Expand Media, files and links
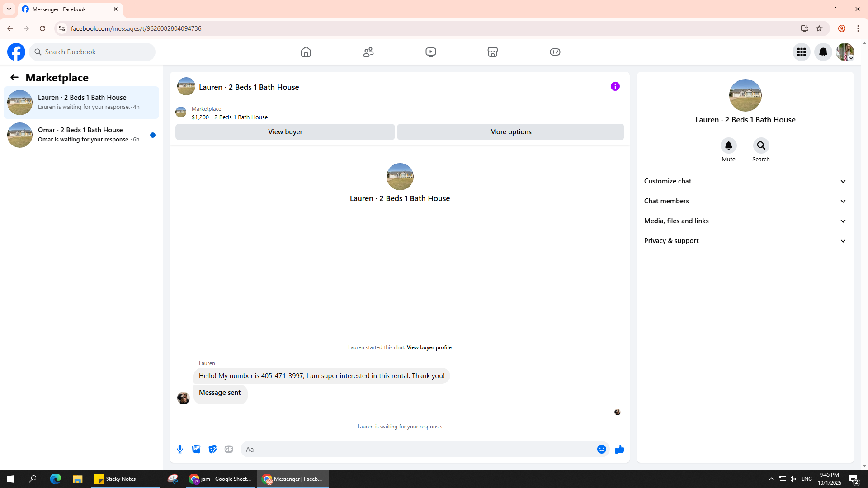Screen dimensions: 868x488 745,221
